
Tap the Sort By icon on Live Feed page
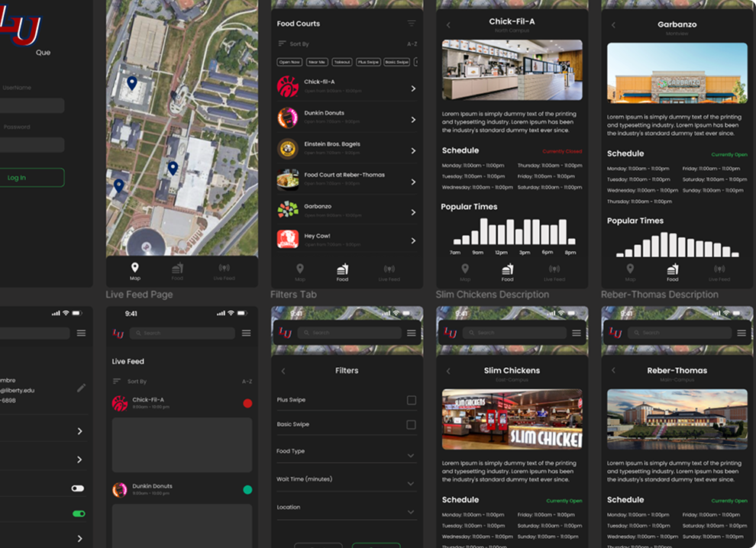(x=116, y=381)
